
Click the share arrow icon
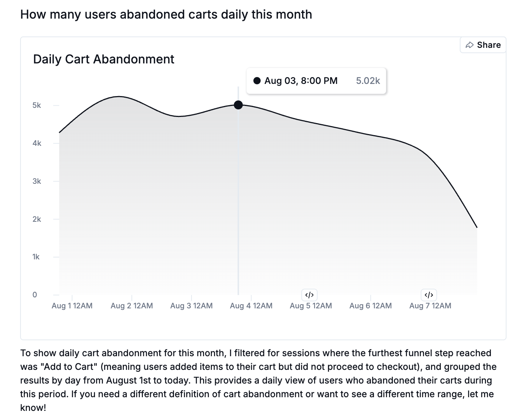[x=470, y=45]
